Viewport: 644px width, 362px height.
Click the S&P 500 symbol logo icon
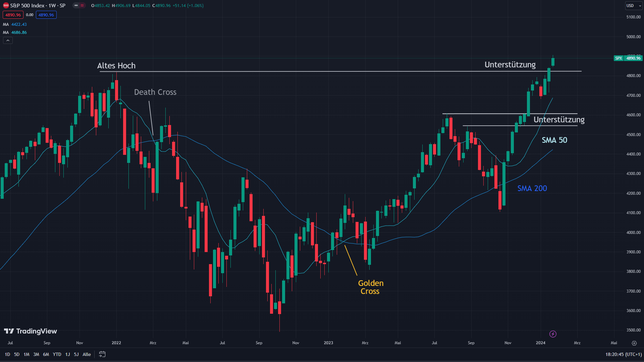click(x=6, y=5)
